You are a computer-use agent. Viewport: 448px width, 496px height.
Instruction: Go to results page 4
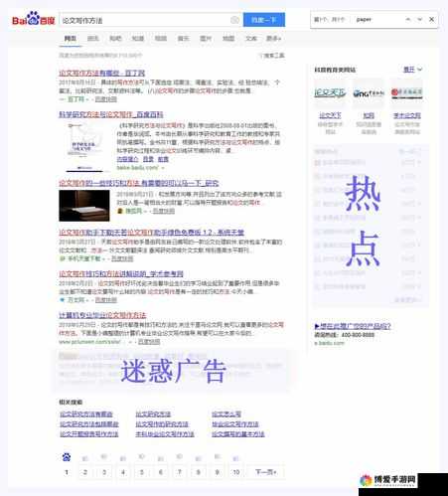tap(123, 472)
